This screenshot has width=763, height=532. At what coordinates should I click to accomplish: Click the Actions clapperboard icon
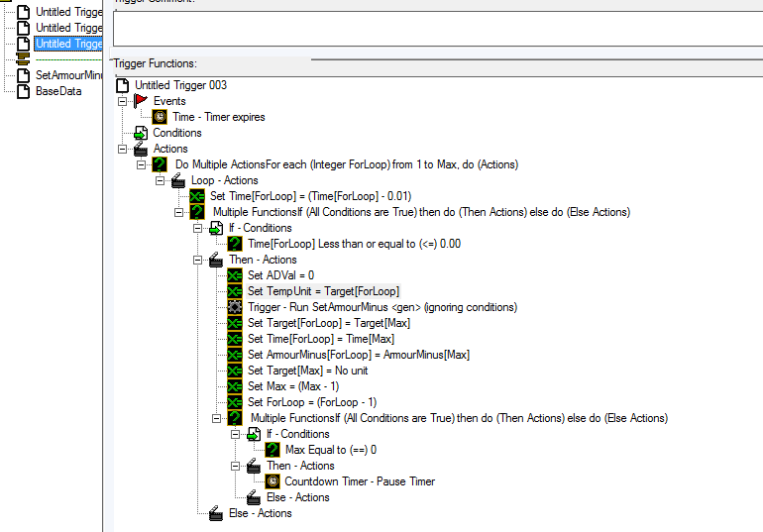[x=141, y=149]
